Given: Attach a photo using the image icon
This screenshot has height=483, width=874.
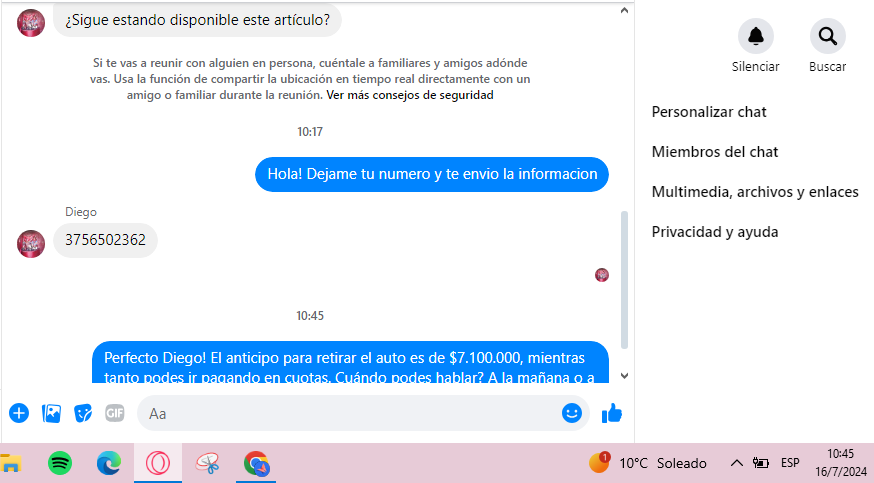Looking at the screenshot, I should point(51,412).
